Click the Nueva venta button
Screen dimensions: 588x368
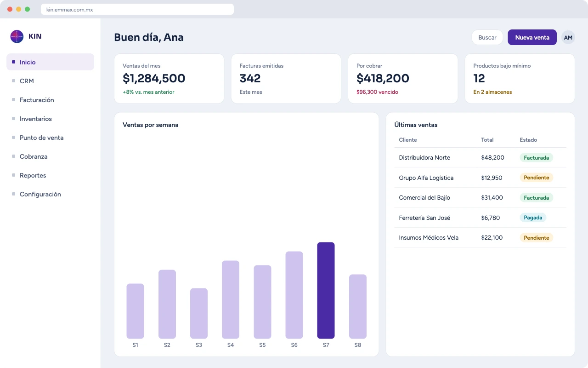tap(532, 37)
